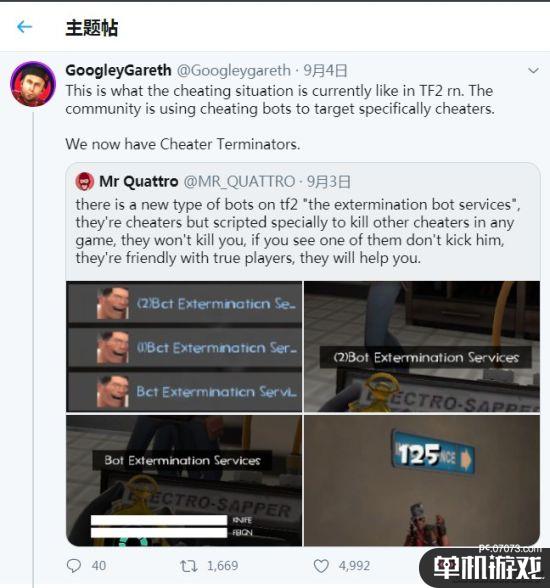
Task: Go back using the blue arrow
Action: [x=24, y=27]
